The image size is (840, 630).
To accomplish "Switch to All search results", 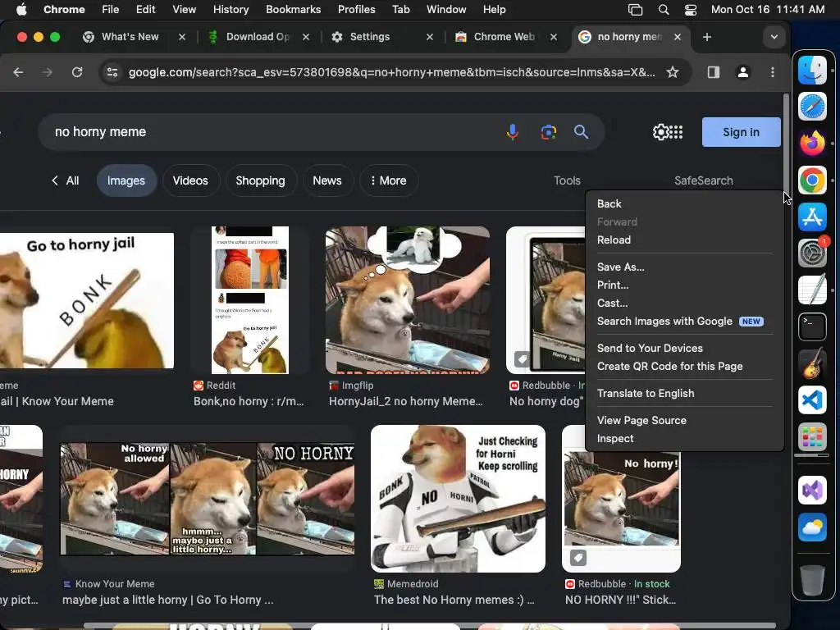I will 66,180.
